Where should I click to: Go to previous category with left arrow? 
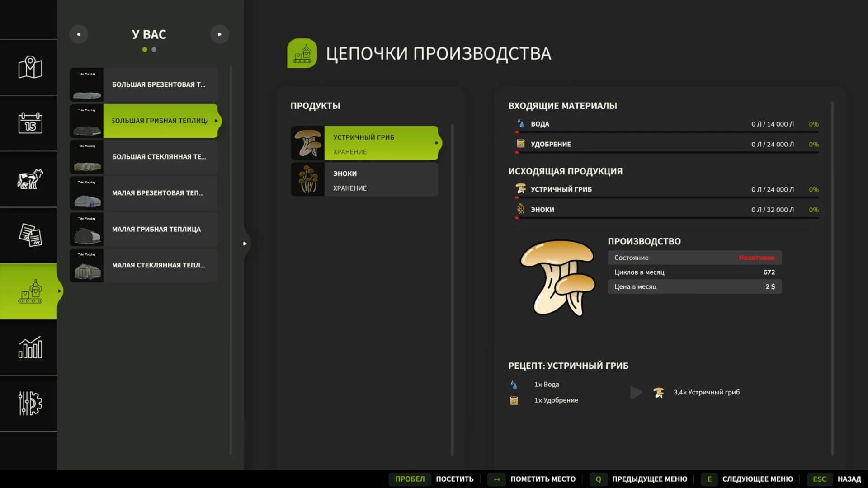point(79,34)
